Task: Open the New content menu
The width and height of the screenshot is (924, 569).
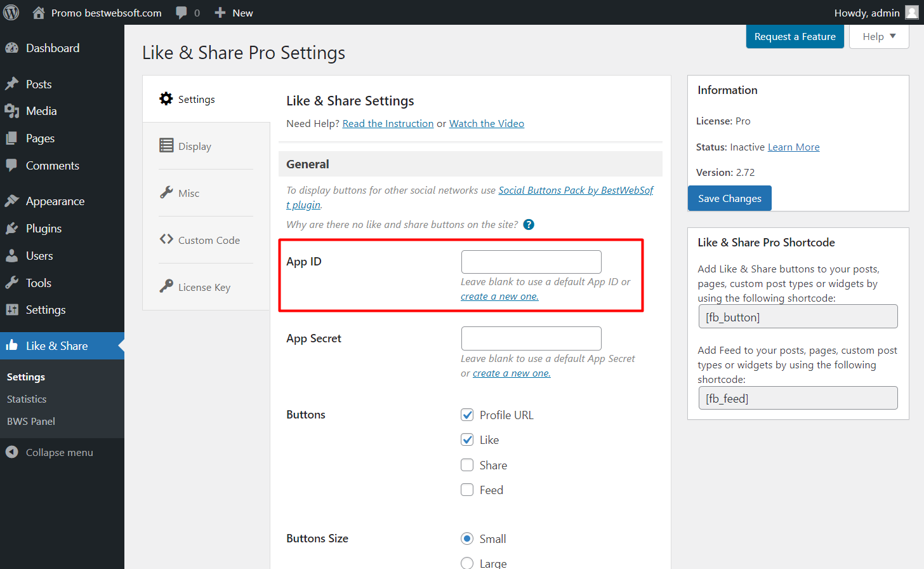Action: [x=234, y=13]
